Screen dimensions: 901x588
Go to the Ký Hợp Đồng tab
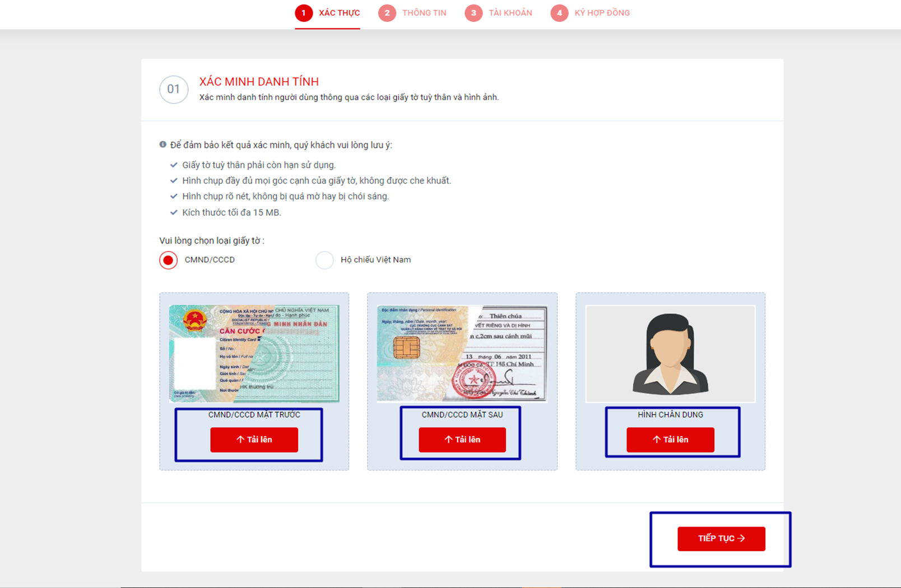[x=590, y=13]
